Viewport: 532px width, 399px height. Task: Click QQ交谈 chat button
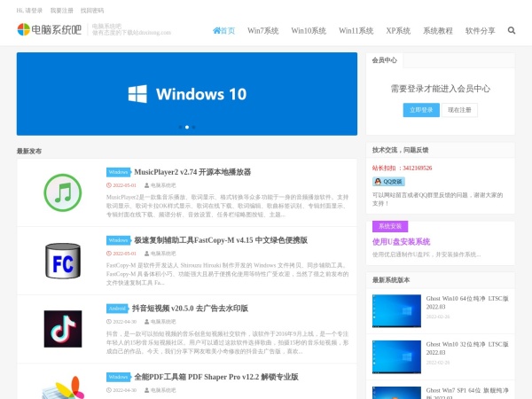[388, 182]
